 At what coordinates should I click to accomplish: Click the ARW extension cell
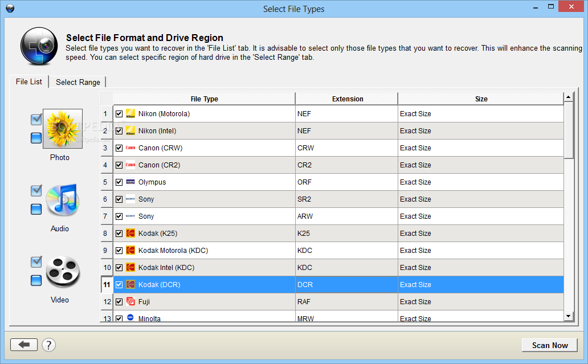346,216
